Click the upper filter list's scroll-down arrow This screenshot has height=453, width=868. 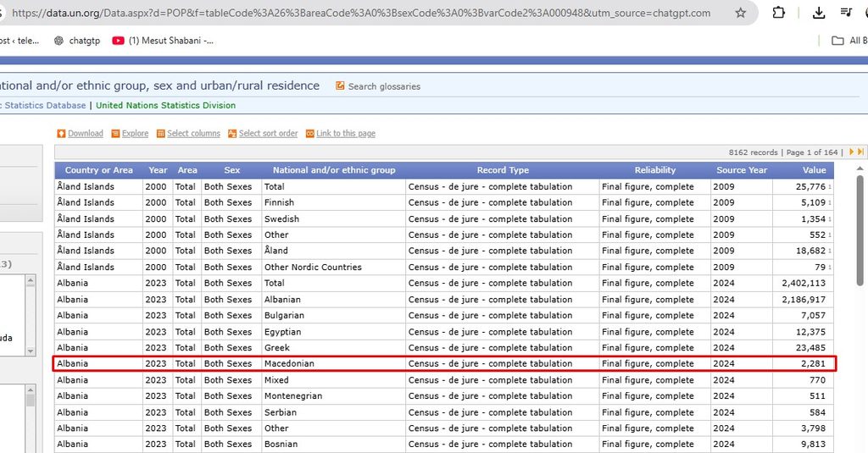31,351
